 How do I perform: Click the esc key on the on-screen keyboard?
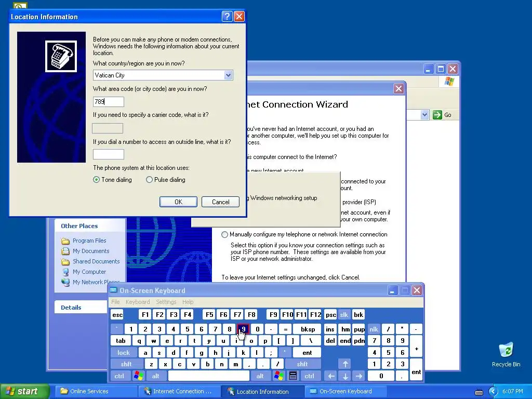[x=117, y=315]
